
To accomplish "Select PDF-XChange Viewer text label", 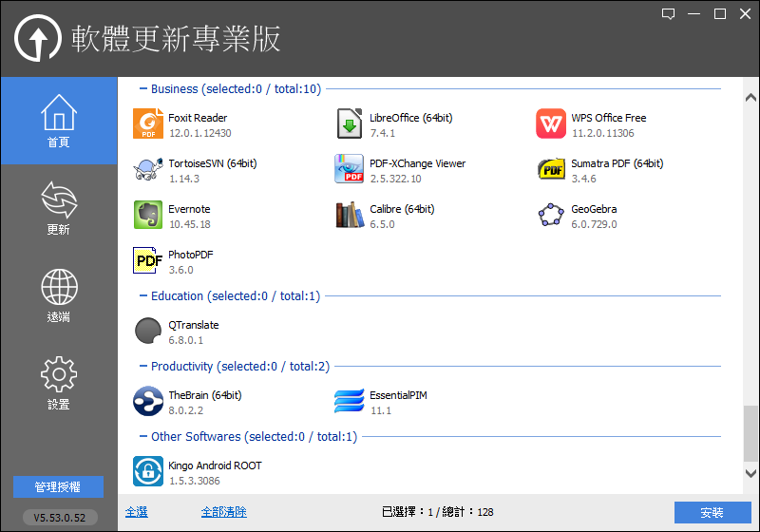I will click(x=417, y=163).
